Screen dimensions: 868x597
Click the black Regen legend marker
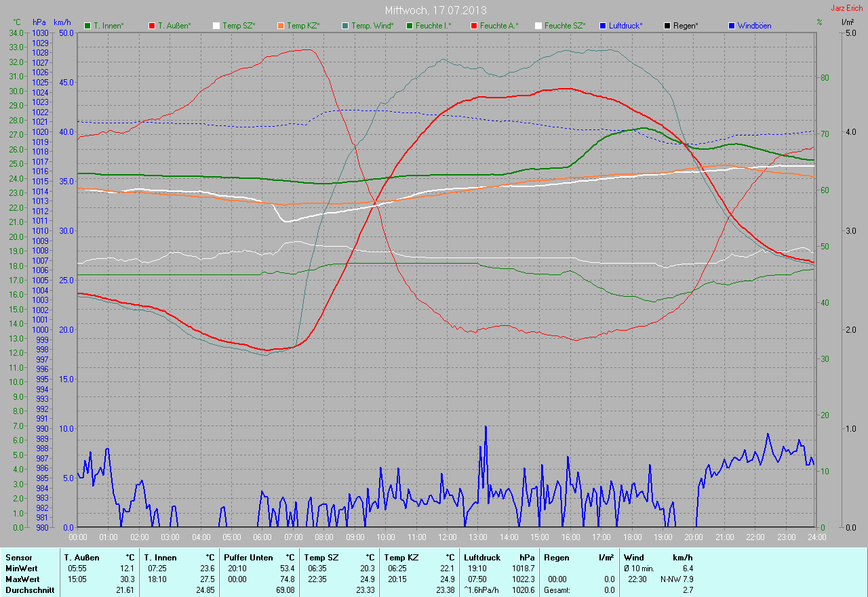point(667,26)
